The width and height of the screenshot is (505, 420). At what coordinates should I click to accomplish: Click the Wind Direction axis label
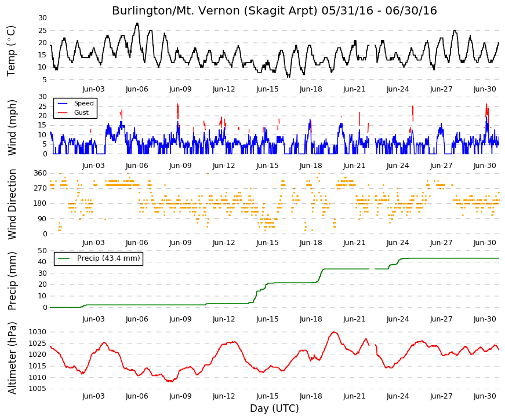click(12, 204)
